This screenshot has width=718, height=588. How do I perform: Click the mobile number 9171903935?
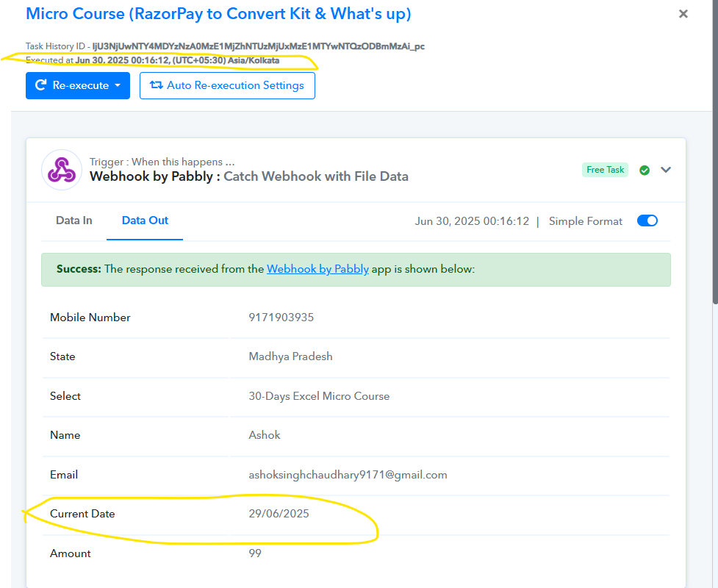point(281,318)
